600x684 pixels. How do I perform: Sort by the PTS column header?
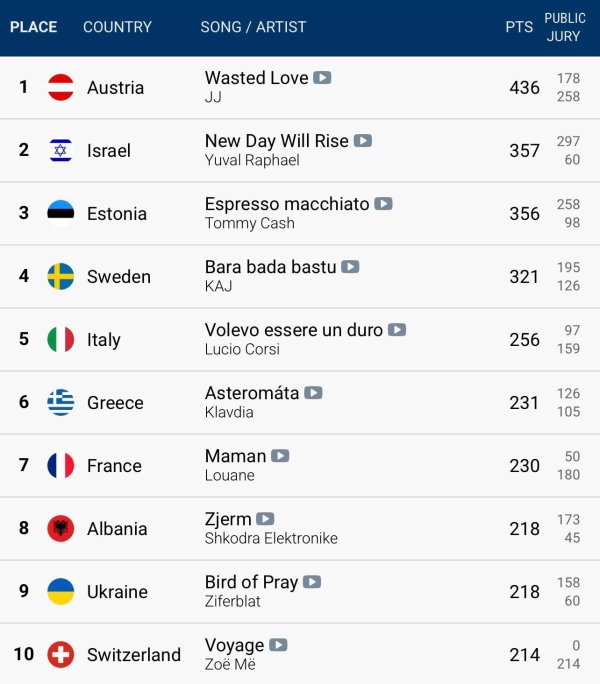point(519,27)
